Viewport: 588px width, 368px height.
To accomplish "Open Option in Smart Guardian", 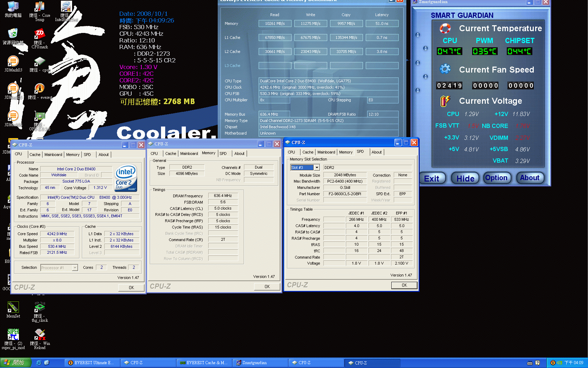I will click(496, 178).
